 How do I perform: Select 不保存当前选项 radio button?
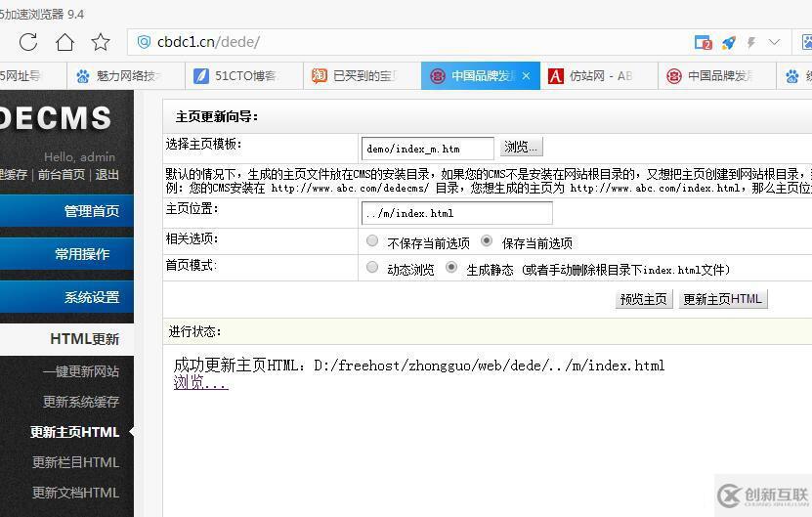point(372,240)
